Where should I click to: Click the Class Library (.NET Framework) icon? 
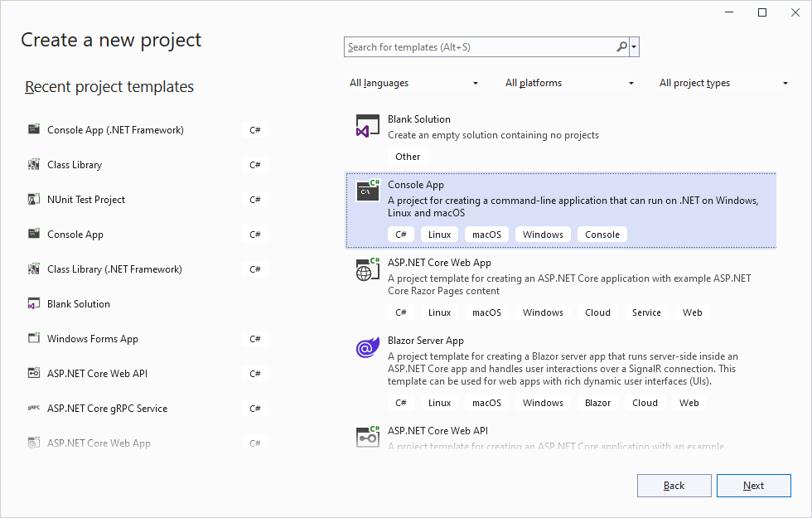(x=34, y=269)
